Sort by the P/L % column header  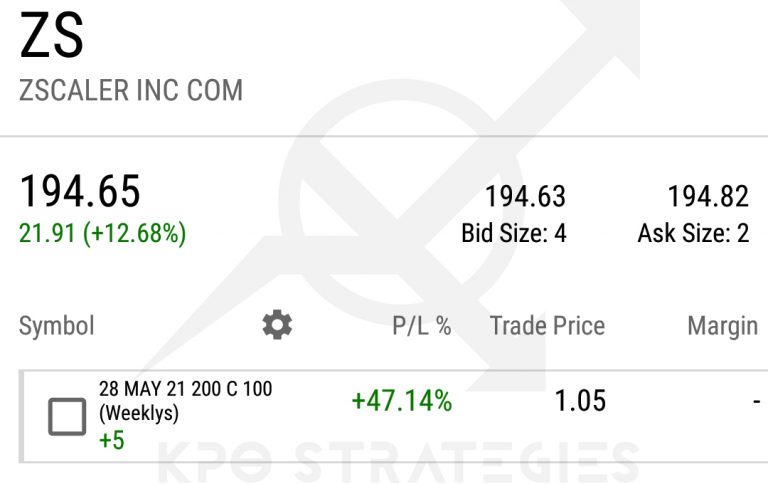click(x=420, y=325)
